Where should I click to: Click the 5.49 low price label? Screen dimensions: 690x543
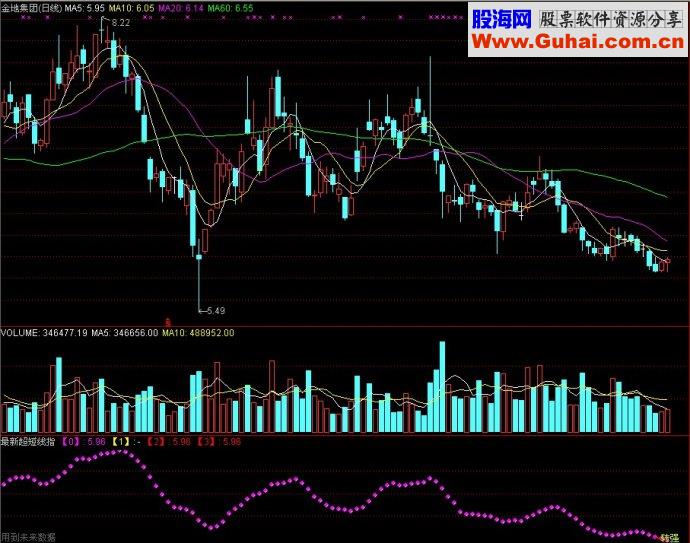coord(216,311)
